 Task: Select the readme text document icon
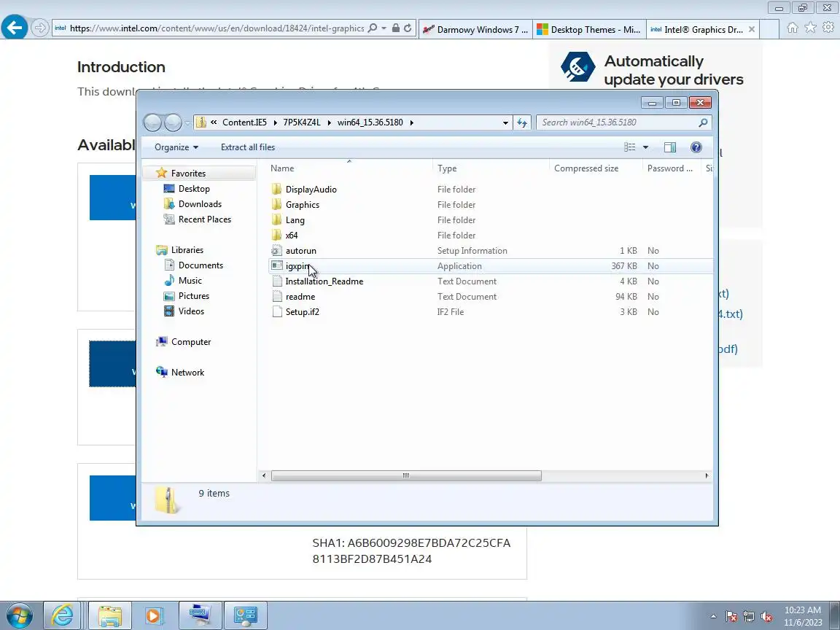point(276,296)
